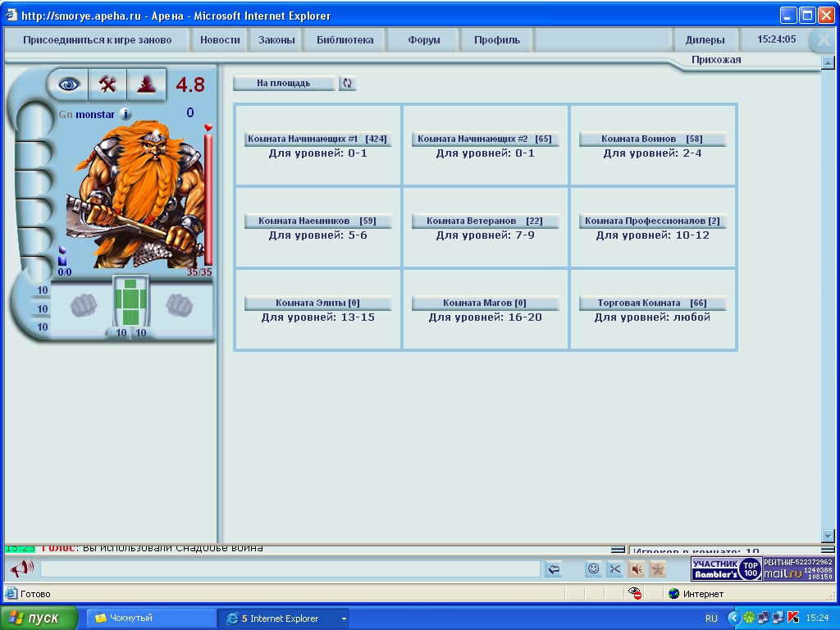Click the red health bar
840x630 pixels.
(x=208, y=199)
